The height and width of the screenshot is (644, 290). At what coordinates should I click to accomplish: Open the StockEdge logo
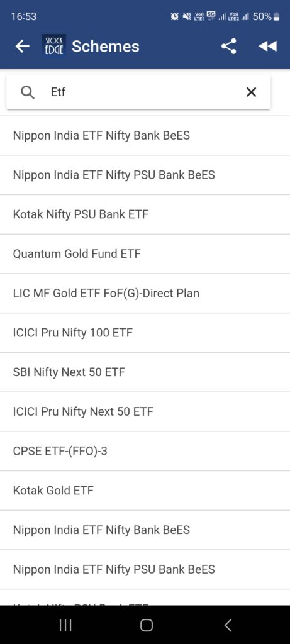tap(53, 46)
